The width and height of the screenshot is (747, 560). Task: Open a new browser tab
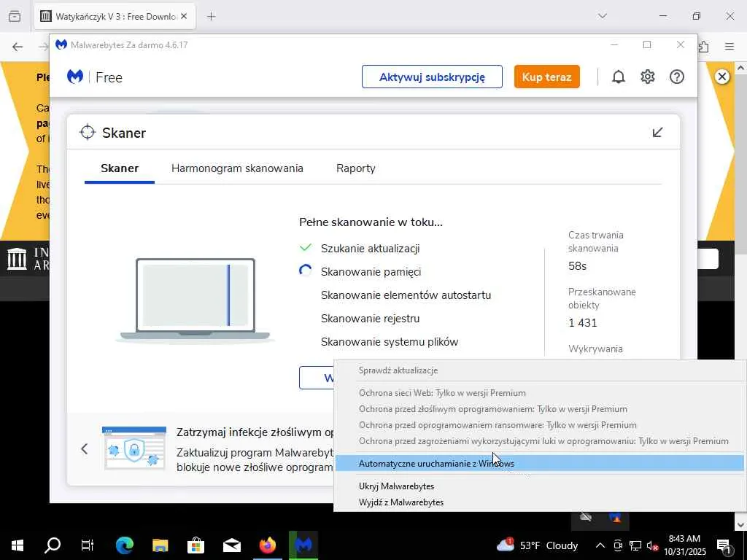pos(211,17)
